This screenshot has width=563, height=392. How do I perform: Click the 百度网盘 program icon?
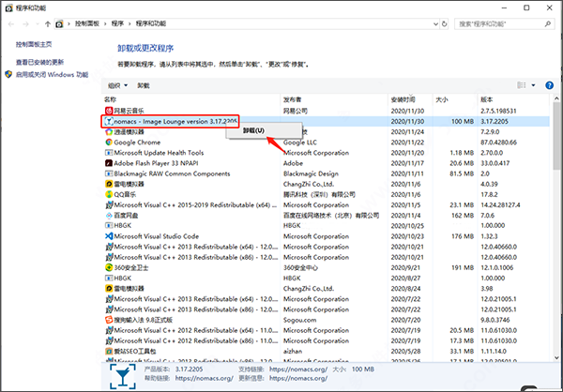[x=109, y=216]
